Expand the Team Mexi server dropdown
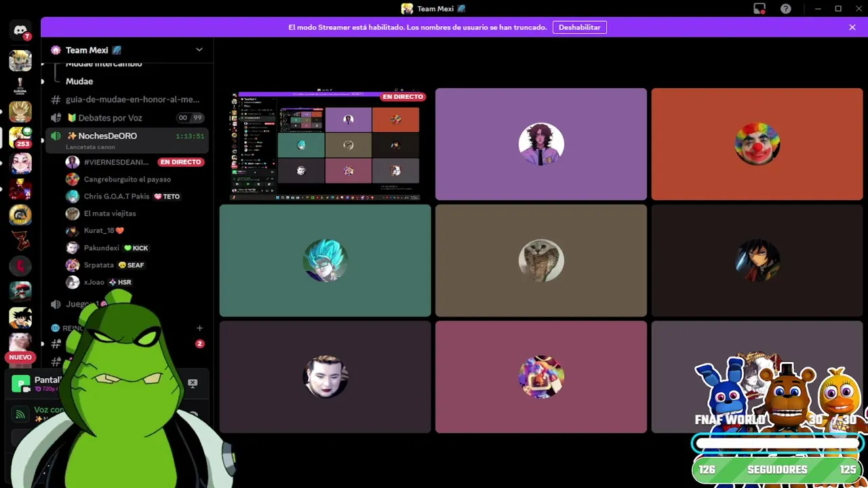The height and width of the screenshot is (488, 868). tap(199, 49)
